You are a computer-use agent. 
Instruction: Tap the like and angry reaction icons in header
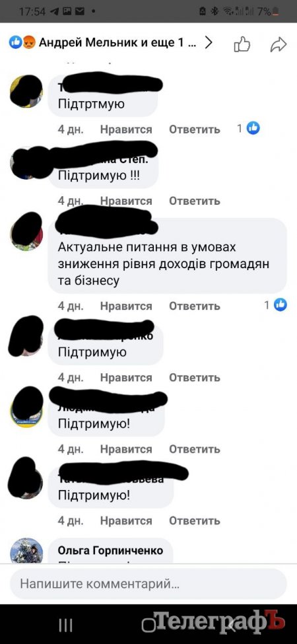point(22,42)
